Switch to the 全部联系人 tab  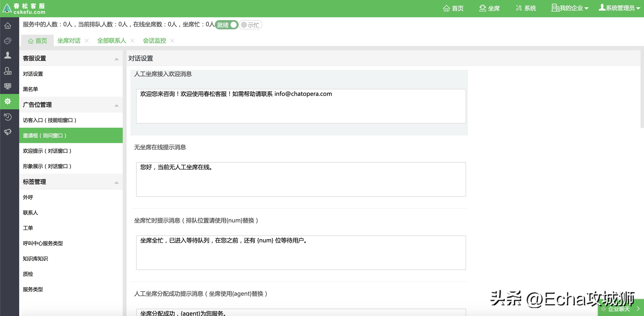coord(111,40)
